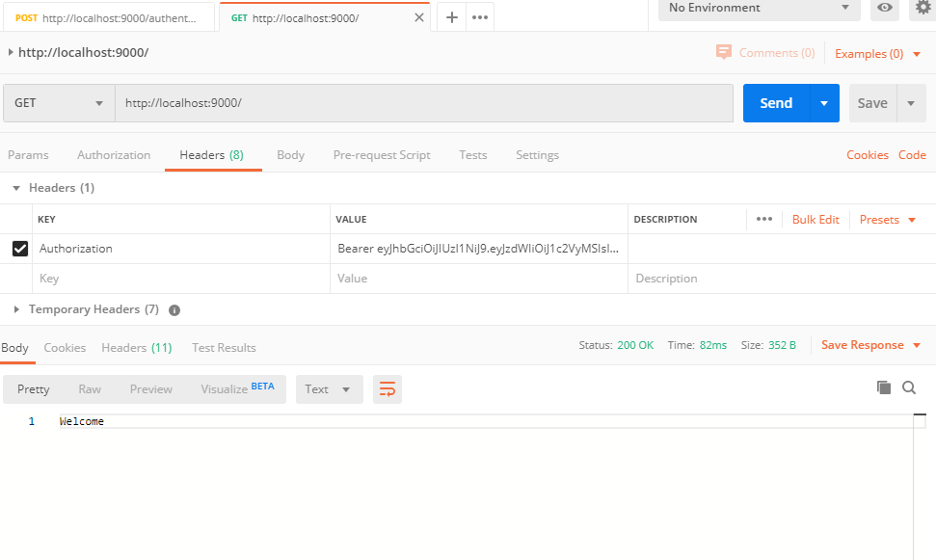The image size is (936, 560).
Task: Open the environment quick look eye icon
Action: pos(885,10)
